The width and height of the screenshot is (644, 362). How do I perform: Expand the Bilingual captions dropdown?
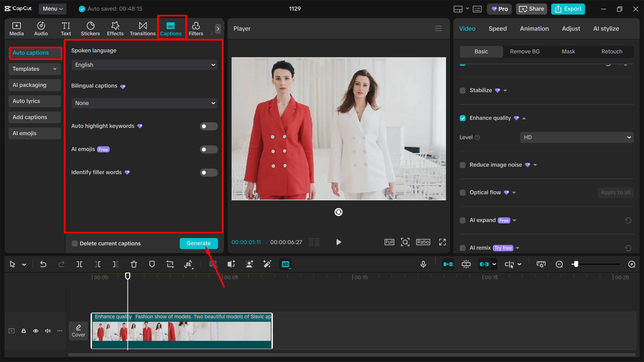144,103
